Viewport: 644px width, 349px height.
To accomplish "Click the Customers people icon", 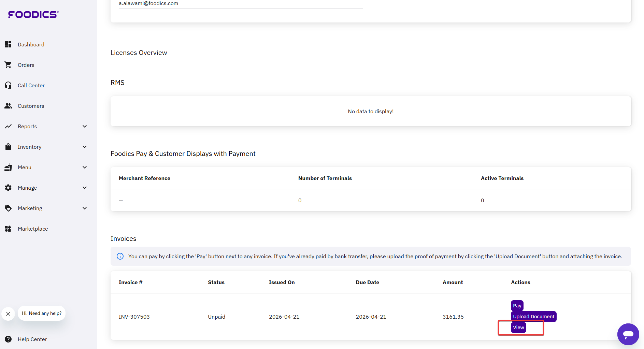I will pyautogui.click(x=8, y=106).
